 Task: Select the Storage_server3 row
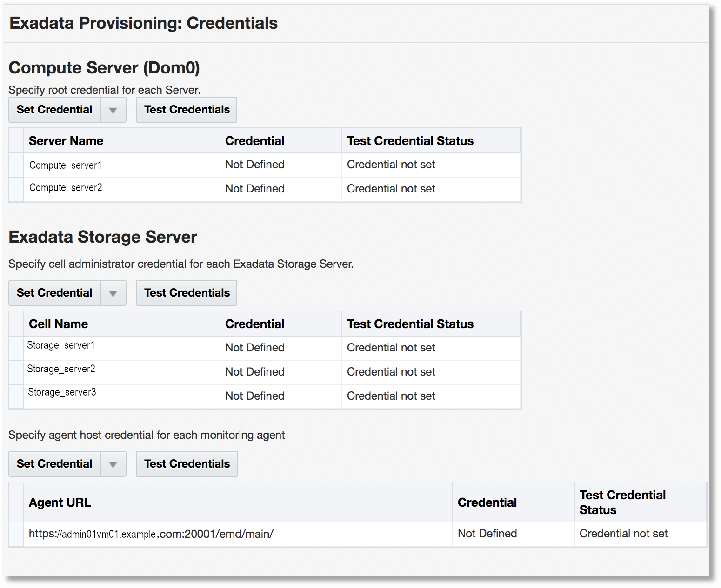tap(16, 396)
